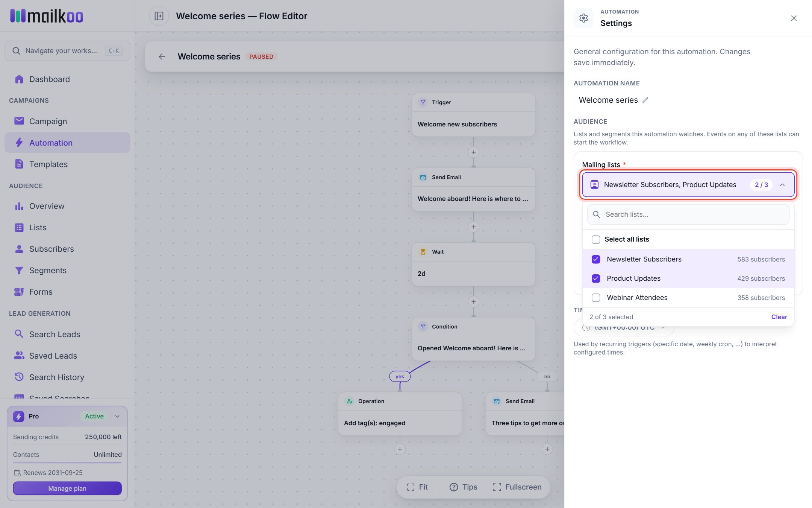
Task: Open Dashboard from the sidebar
Action: (67, 79)
